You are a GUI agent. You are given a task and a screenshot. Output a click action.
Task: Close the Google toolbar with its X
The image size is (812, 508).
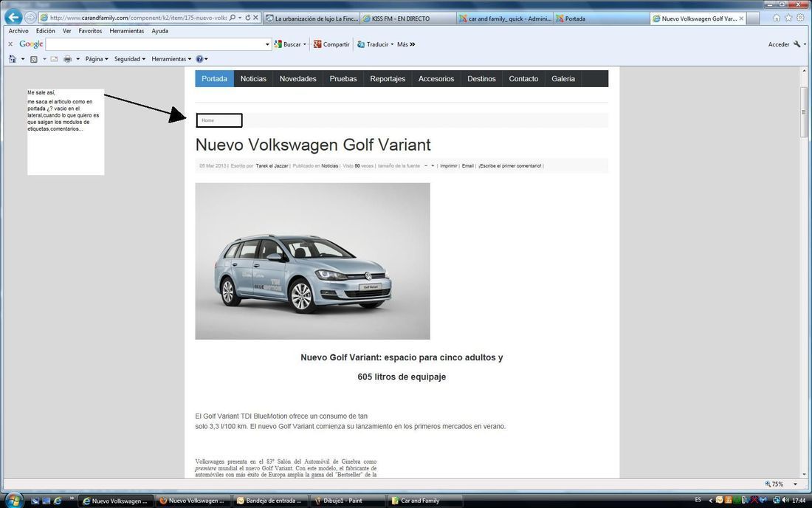10,44
